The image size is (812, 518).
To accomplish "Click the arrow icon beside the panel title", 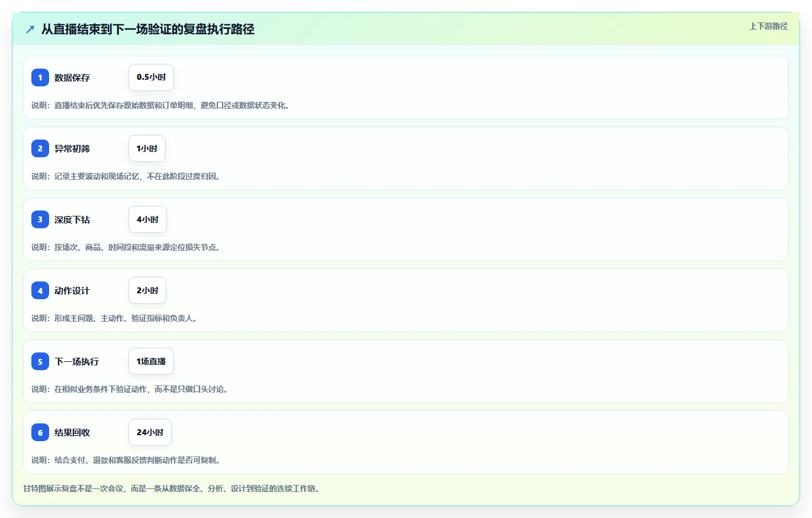I will [x=30, y=29].
